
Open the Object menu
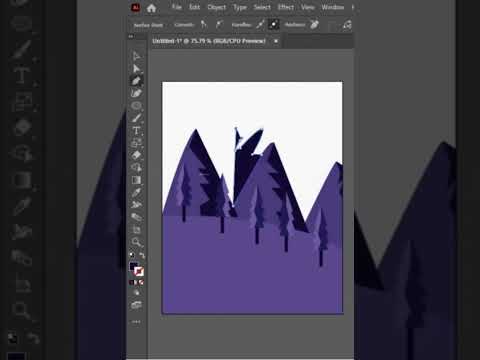(217, 7)
